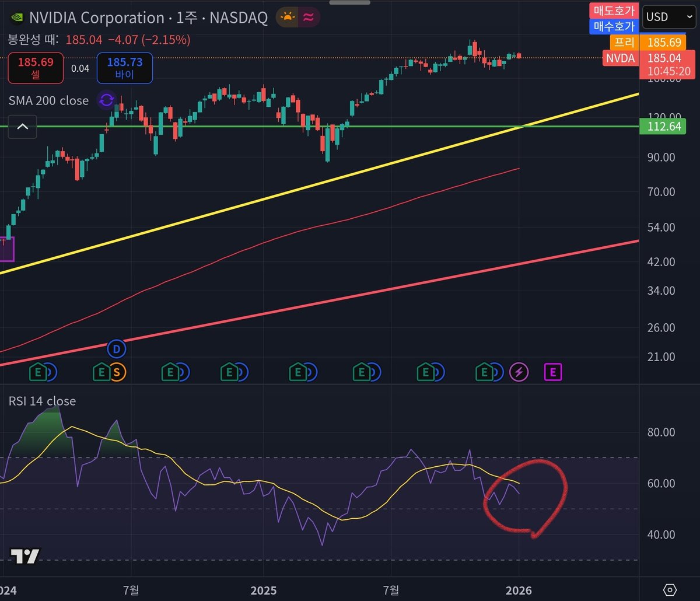
Task: Open the purple upcoming E earnings marker
Action: (553, 371)
